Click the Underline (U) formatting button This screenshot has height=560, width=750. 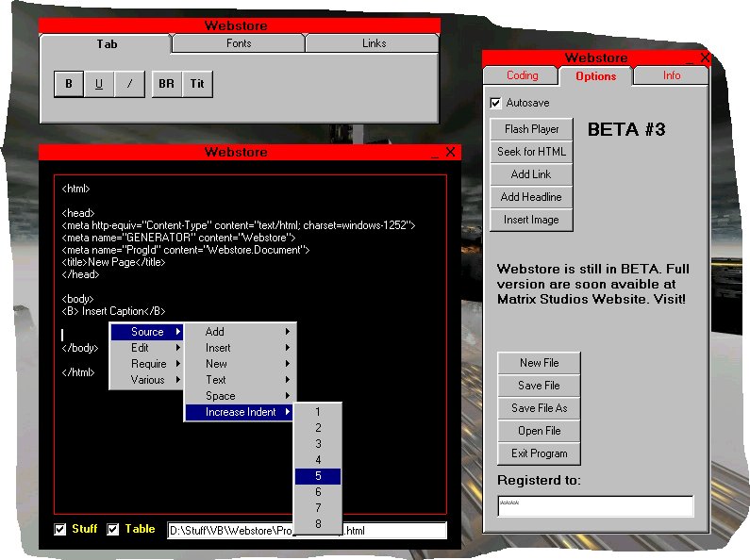point(98,84)
